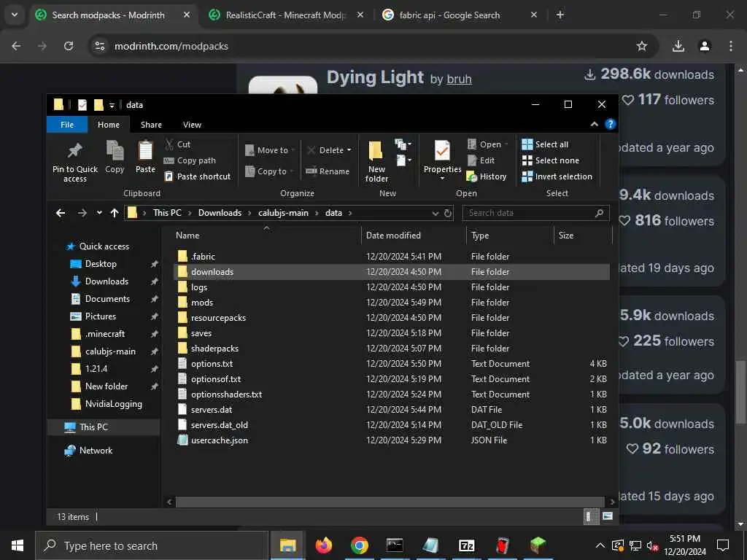747x560 pixels.
Task: Switch to the Share ribbon tab
Action: point(151,125)
